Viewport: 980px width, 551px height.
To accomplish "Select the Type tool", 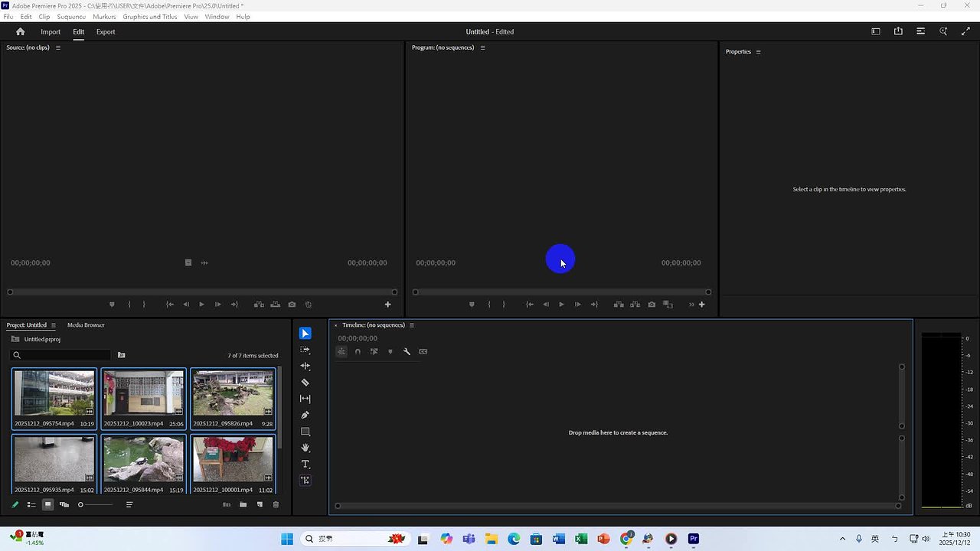I will click(x=305, y=465).
